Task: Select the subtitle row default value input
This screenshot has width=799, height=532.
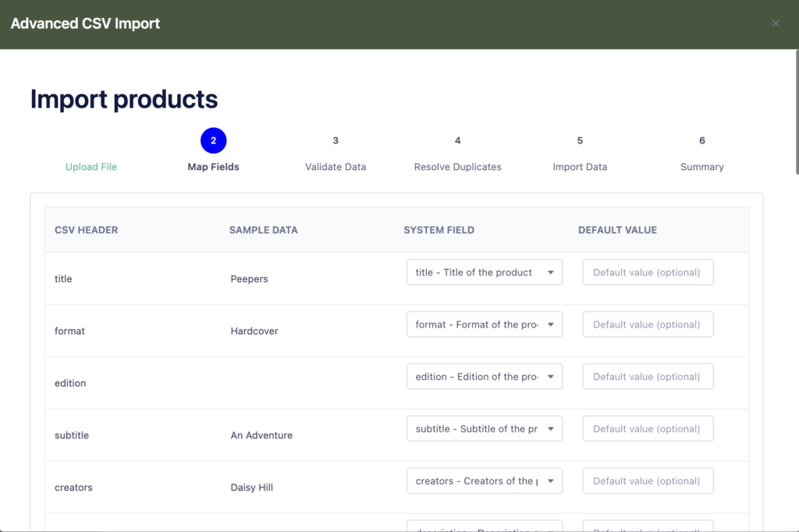Action: (x=648, y=429)
